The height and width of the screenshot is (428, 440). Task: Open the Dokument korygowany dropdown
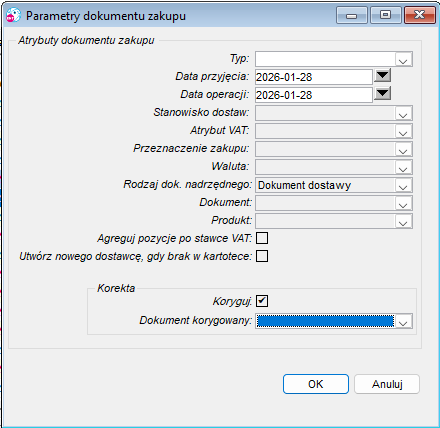click(x=403, y=321)
